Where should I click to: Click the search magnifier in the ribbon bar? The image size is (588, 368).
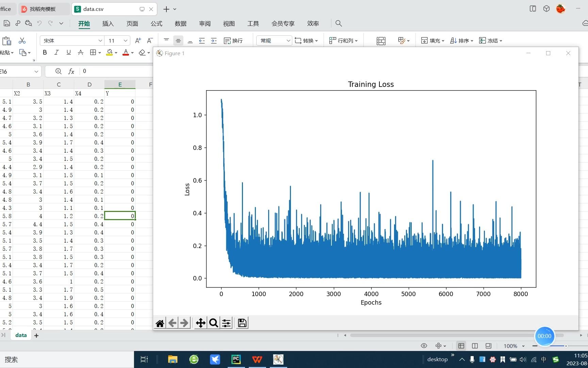coord(339,23)
